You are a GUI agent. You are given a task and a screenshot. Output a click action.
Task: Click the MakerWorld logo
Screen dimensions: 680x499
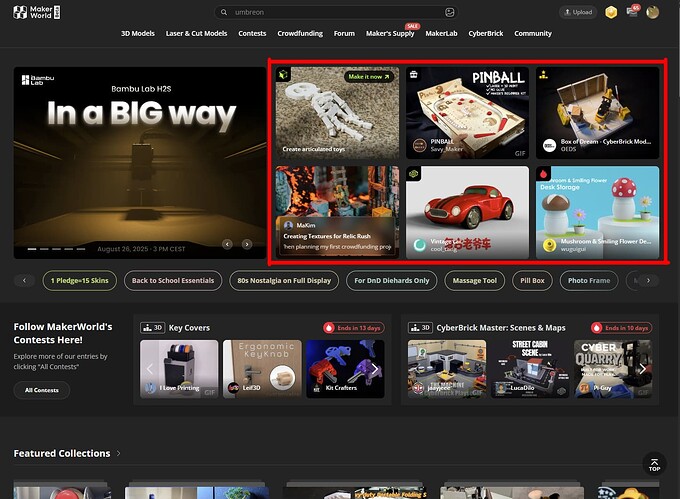pyautogui.click(x=37, y=12)
